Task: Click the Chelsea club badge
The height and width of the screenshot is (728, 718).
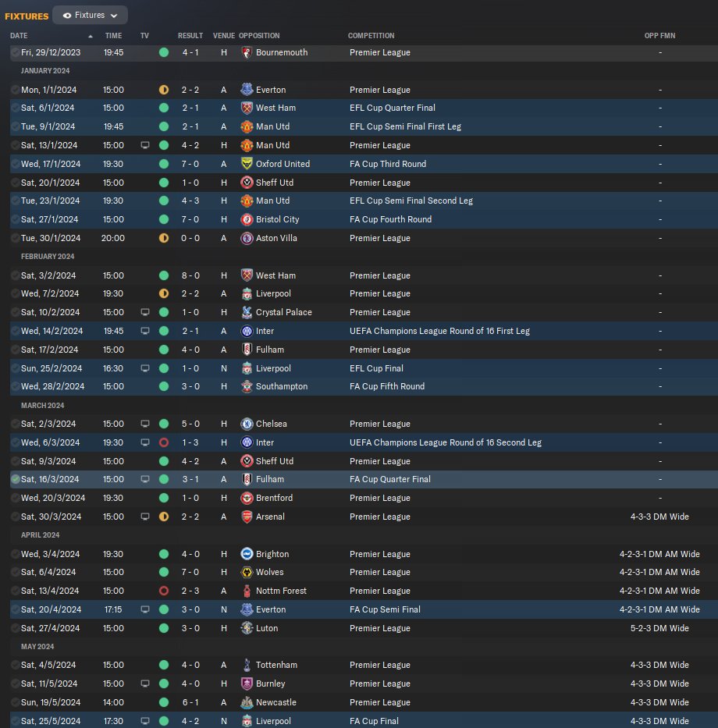Action: pos(247,424)
